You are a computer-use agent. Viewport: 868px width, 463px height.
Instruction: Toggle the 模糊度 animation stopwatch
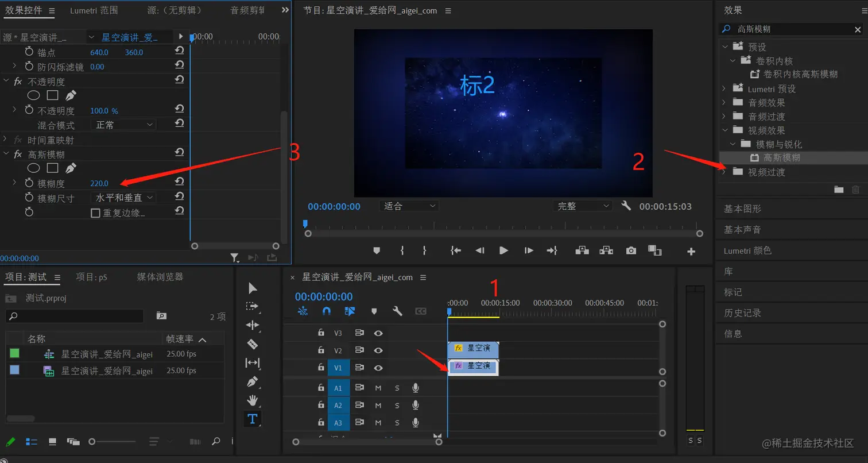pyautogui.click(x=29, y=183)
